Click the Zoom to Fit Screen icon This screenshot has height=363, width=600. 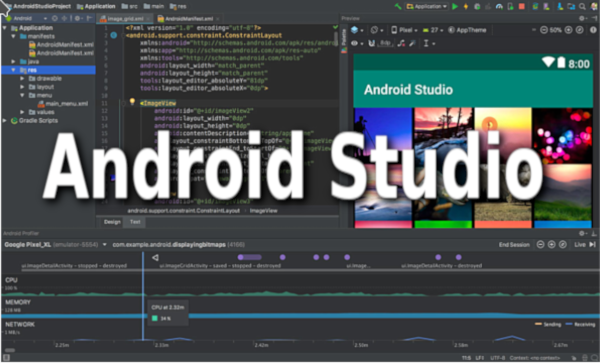point(580,30)
